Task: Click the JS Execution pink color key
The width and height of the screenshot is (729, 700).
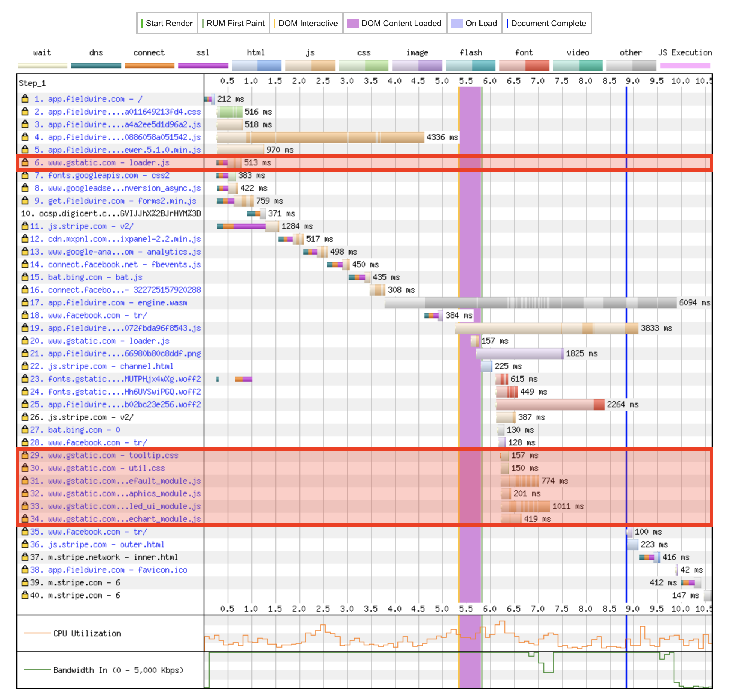Action: (685, 66)
